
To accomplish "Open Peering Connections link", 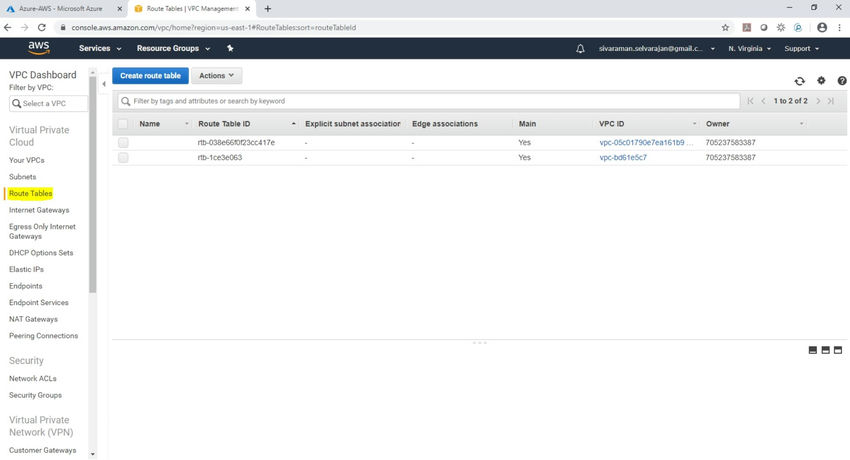I will point(43,336).
